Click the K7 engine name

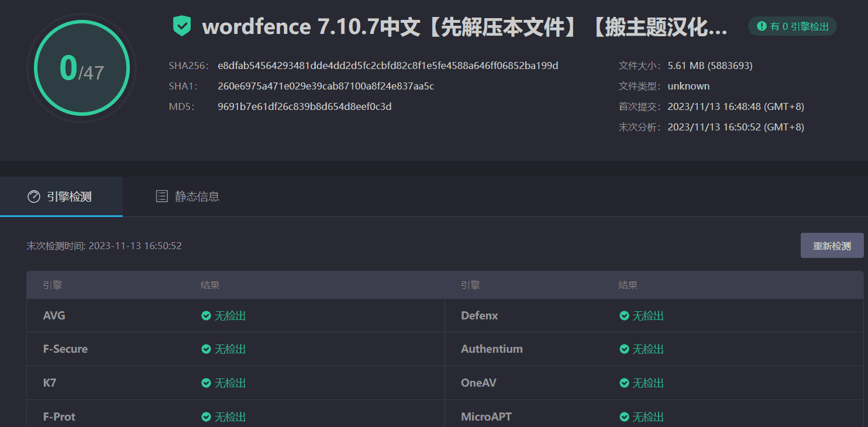[x=50, y=383]
